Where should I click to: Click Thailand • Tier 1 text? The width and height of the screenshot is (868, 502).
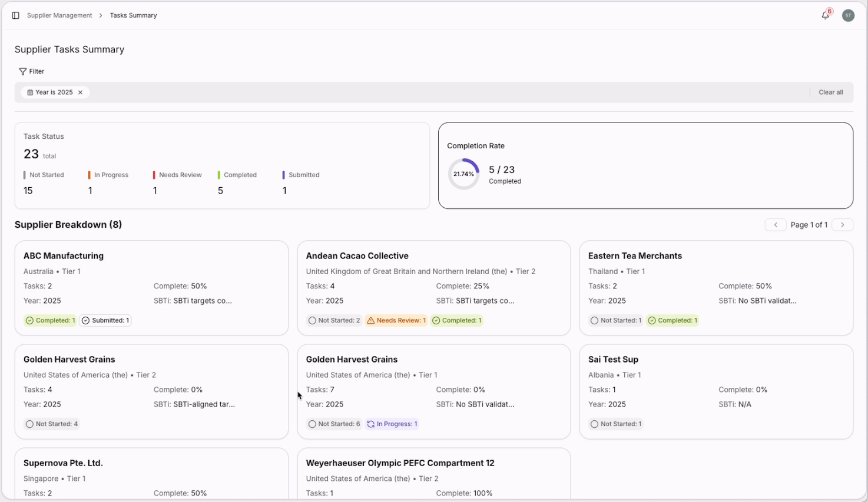(617, 271)
